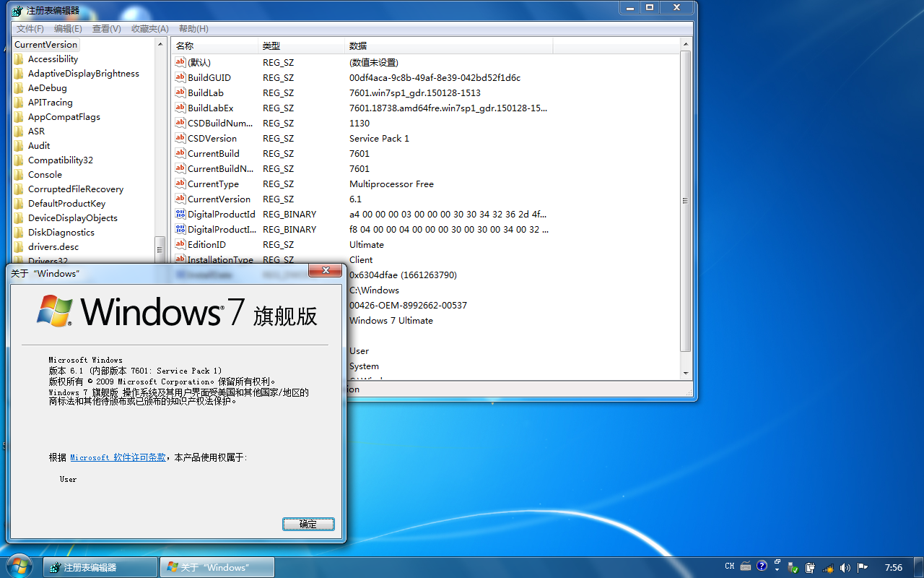
Task: Click the Registry Editor title bar icon
Action: [x=17, y=10]
